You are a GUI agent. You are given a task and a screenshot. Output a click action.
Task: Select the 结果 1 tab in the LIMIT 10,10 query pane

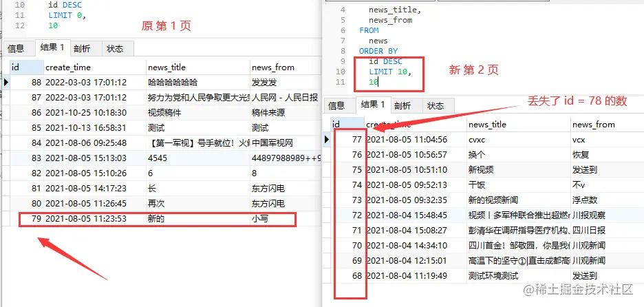374,105
